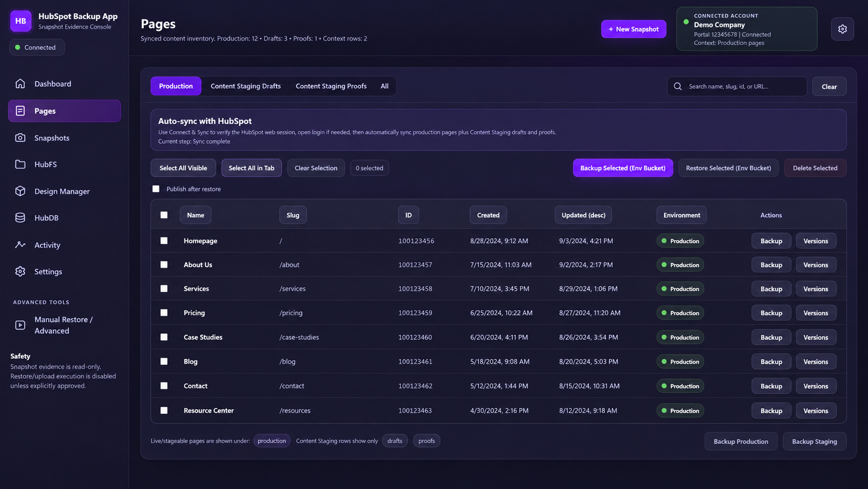Screen dimensions: 868x489
Task: Switch to the All tab
Action: coord(384,86)
